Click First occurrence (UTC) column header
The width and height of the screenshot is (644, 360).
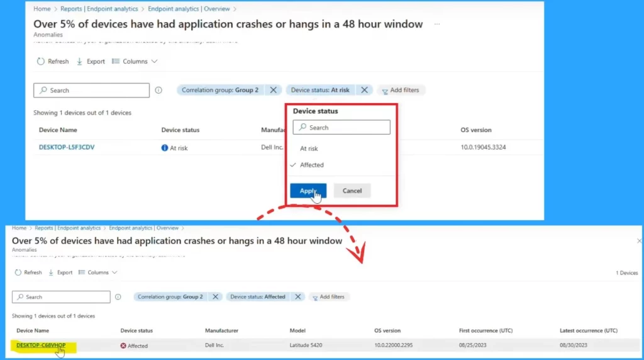[x=486, y=330]
